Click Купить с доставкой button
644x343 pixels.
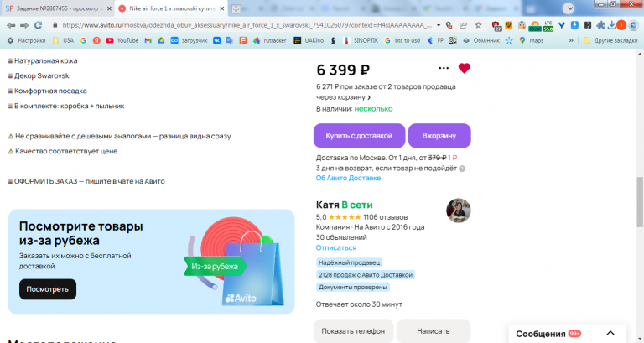360,136
